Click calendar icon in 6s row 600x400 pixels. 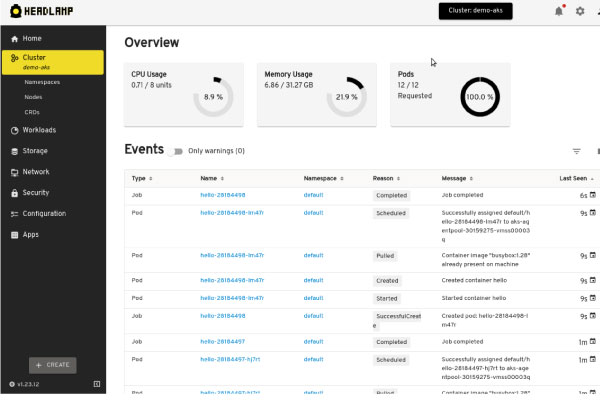pos(593,195)
